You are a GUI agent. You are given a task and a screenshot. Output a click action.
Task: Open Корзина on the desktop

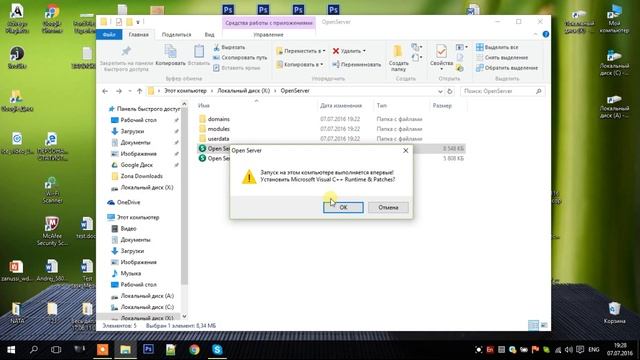pos(614,313)
